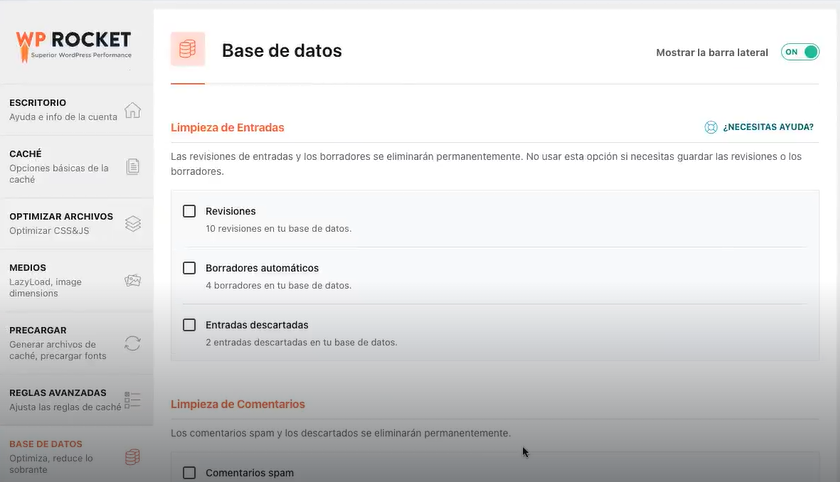The height and width of the screenshot is (482, 840).
Task: Click the database icon beside Base de Datos
Action: click(x=132, y=457)
